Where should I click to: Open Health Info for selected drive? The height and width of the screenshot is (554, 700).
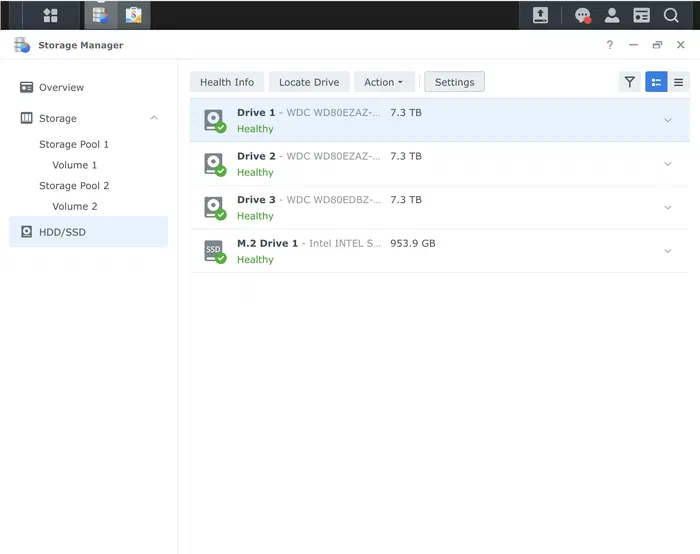227,82
